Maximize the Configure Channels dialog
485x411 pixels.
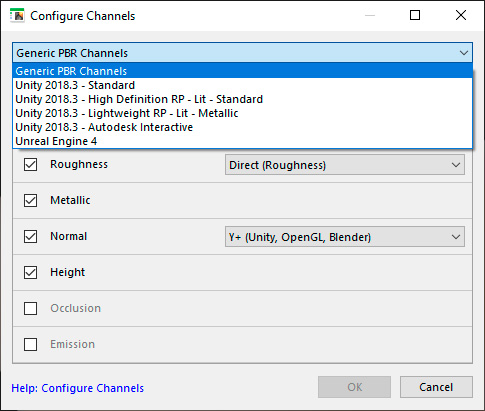[415, 15]
